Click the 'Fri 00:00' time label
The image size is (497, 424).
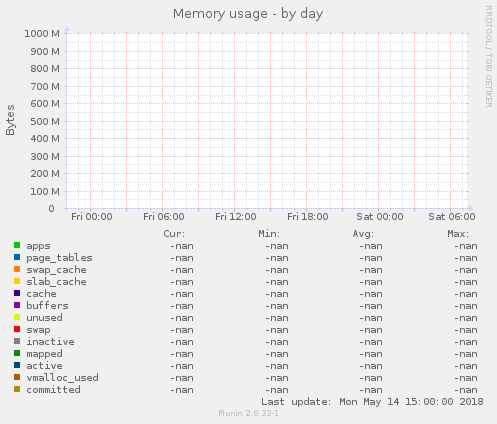[92, 217]
